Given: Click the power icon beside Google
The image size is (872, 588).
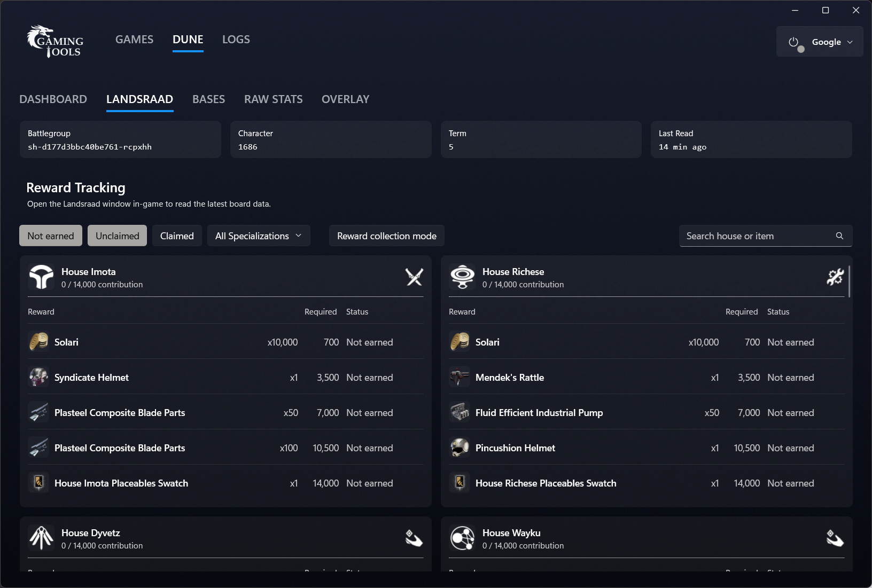Looking at the screenshot, I should point(794,42).
